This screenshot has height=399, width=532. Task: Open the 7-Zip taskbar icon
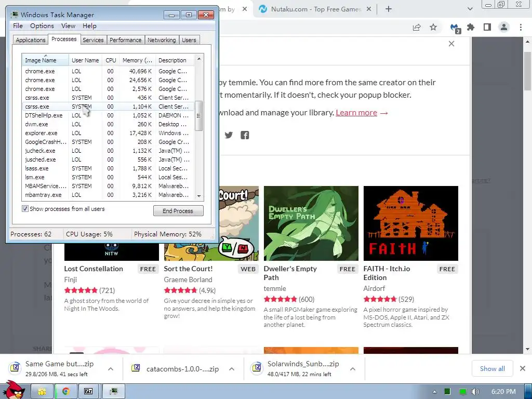88,392
